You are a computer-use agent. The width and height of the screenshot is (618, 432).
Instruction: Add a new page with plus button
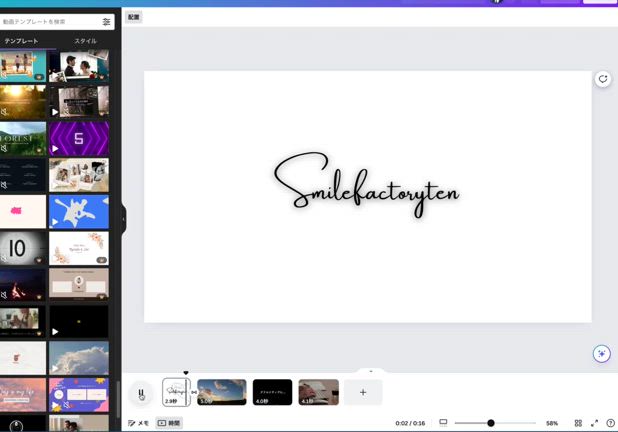point(363,392)
